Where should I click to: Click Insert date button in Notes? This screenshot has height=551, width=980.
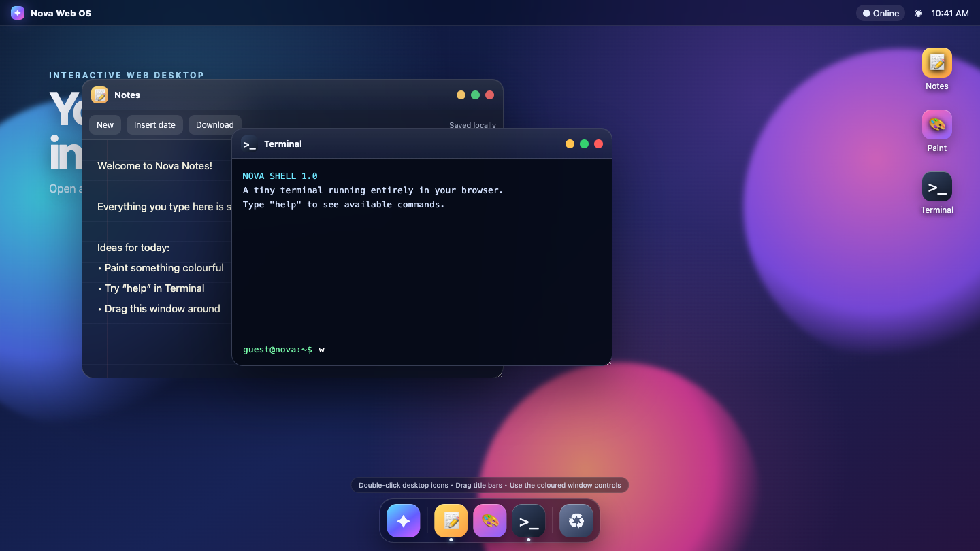(x=154, y=124)
